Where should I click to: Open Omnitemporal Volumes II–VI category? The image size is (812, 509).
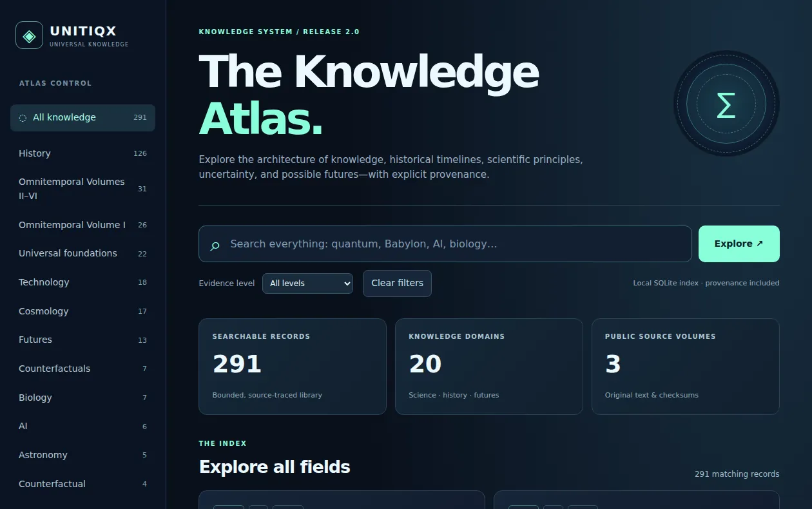(82, 189)
